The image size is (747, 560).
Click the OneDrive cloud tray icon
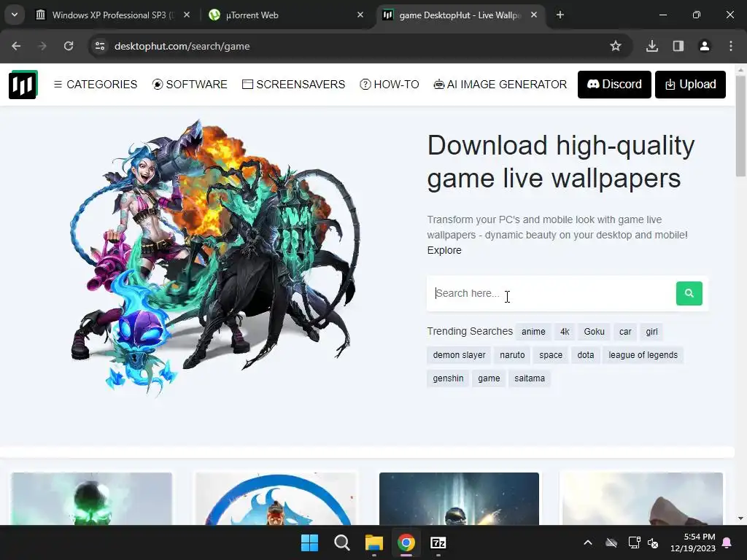tap(611, 542)
